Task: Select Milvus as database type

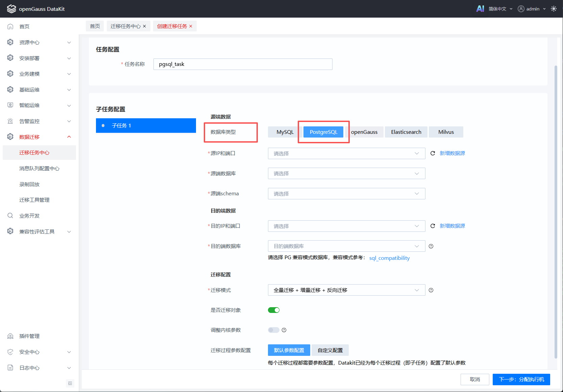Action: (x=446, y=132)
